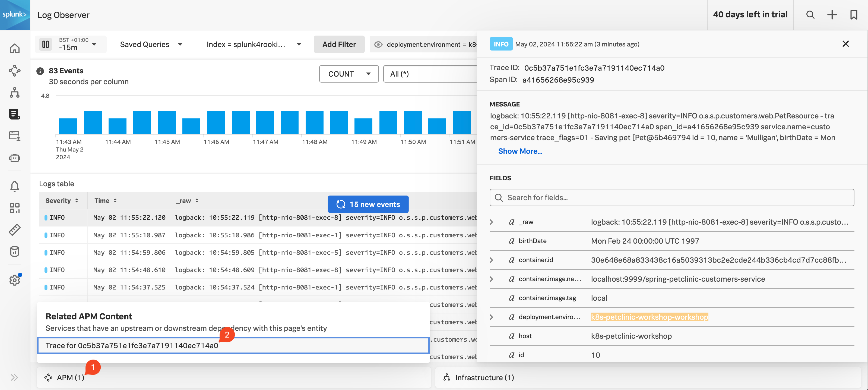Open the Metric Finder ruler icon
Viewport: 868px width, 390px height.
coord(14,230)
